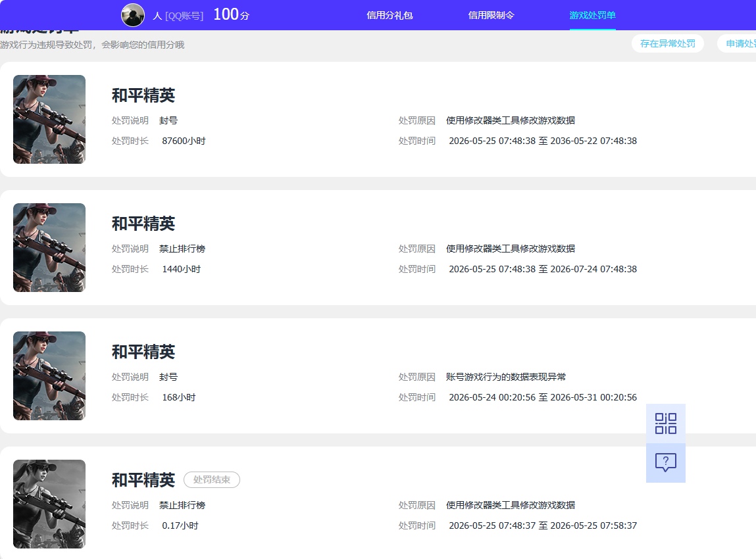Click the reason 账号游戏行为的数据表现异常
The width and height of the screenshot is (756, 559).
pos(506,377)
